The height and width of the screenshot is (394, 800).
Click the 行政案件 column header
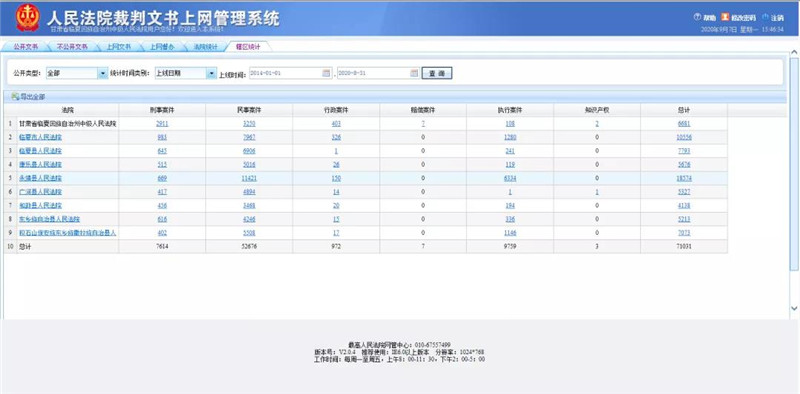(336, 110)
